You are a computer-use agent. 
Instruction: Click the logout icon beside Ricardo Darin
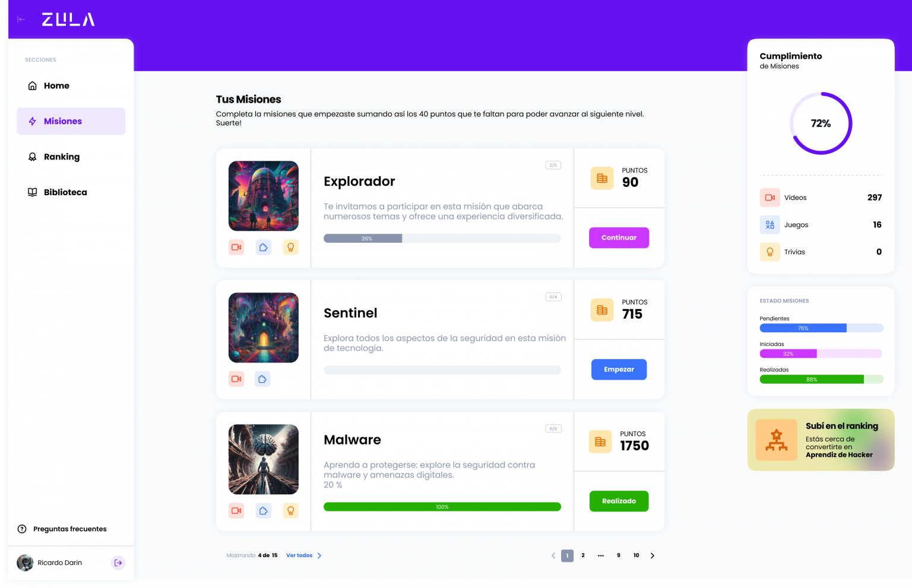(x=118, y=562)
